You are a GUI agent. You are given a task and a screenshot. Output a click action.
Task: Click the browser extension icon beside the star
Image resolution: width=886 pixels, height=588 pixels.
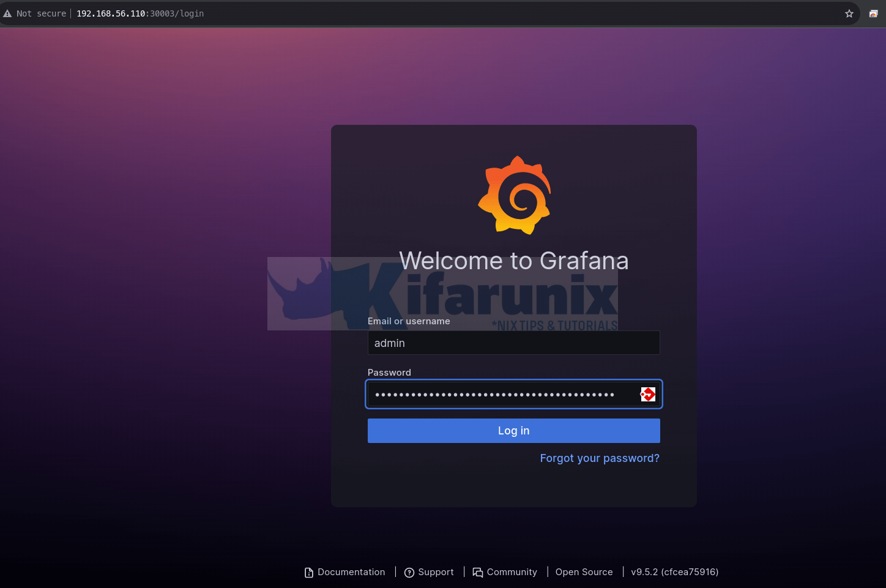(873, 13)
